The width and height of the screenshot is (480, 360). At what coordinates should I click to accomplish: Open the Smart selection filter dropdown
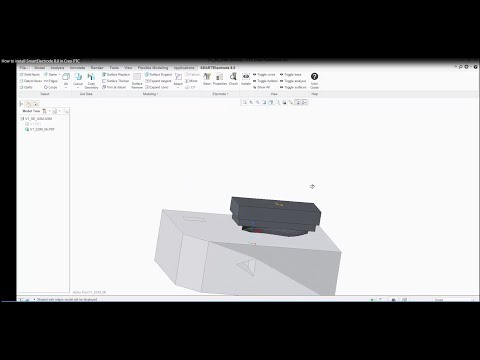tap(454, 300)
